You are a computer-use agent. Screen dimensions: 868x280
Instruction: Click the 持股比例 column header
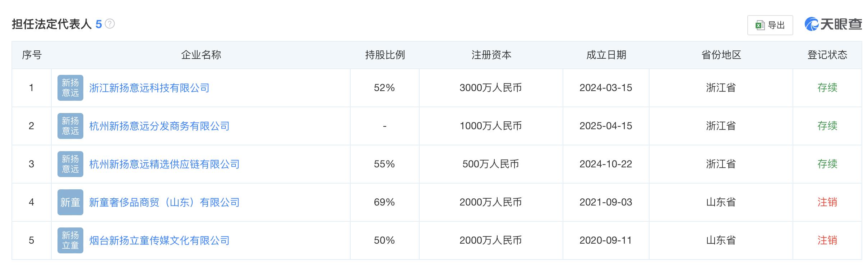coord(385,55)
